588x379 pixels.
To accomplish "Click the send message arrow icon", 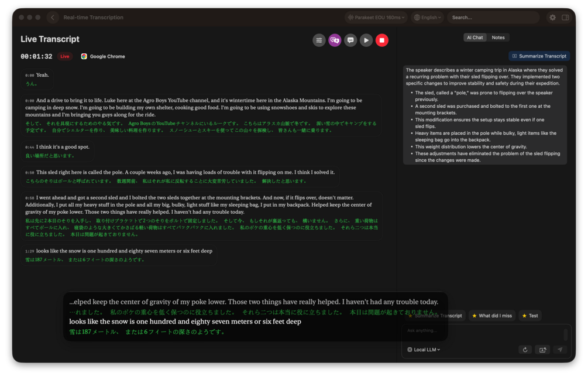I will (x=560, y=350).
